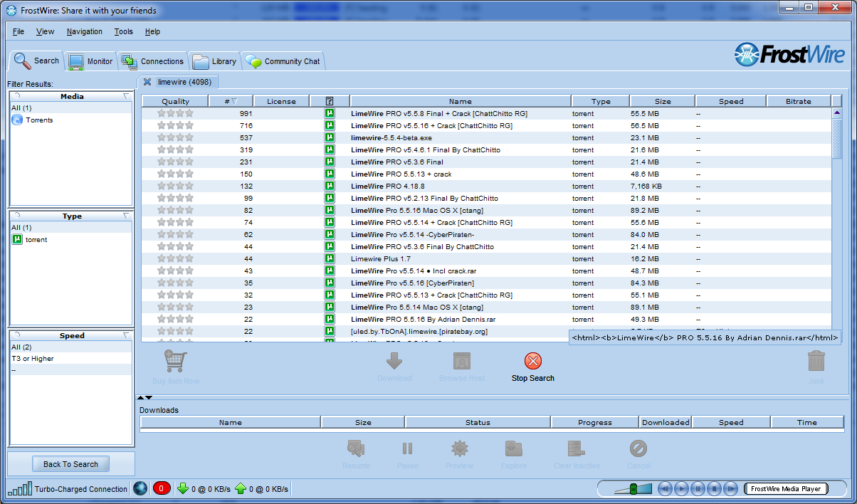
Task: Click the greyed Clear Inactive icon
Action: [577, 448]
